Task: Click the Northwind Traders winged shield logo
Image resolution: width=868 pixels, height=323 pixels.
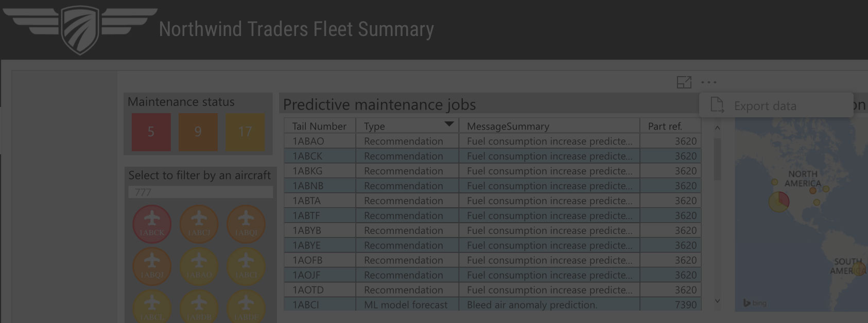Action: coord(80,30)
